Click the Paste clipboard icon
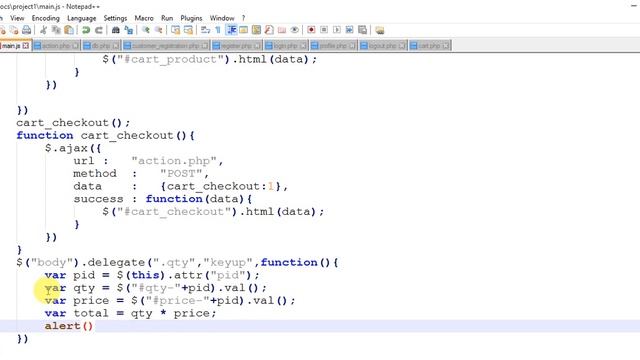 tap(69, 30)
